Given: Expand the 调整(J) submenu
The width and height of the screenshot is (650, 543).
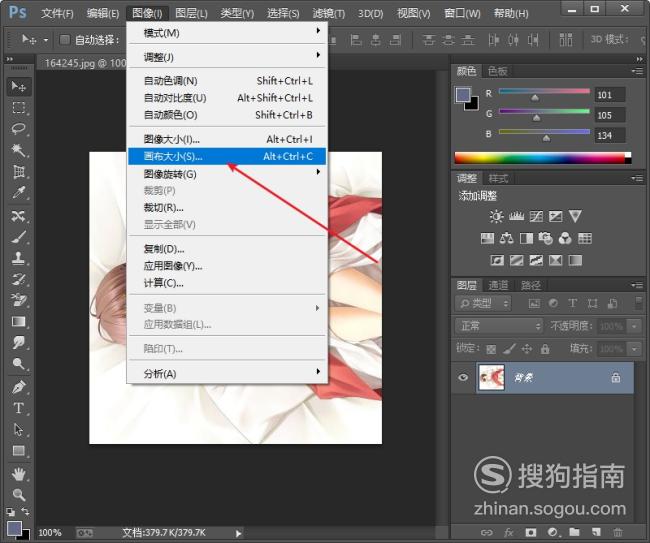Looking at the screenshot, I should [x=227, y=57].
